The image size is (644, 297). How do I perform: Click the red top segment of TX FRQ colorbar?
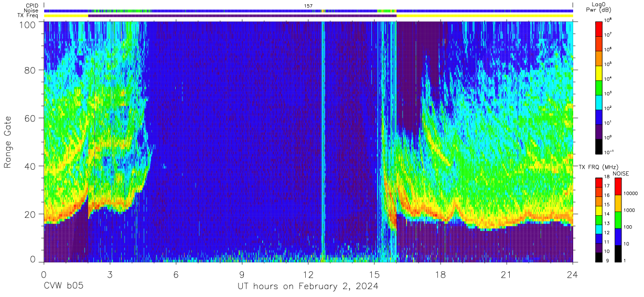pyautogui.click(x=599, y=182)
